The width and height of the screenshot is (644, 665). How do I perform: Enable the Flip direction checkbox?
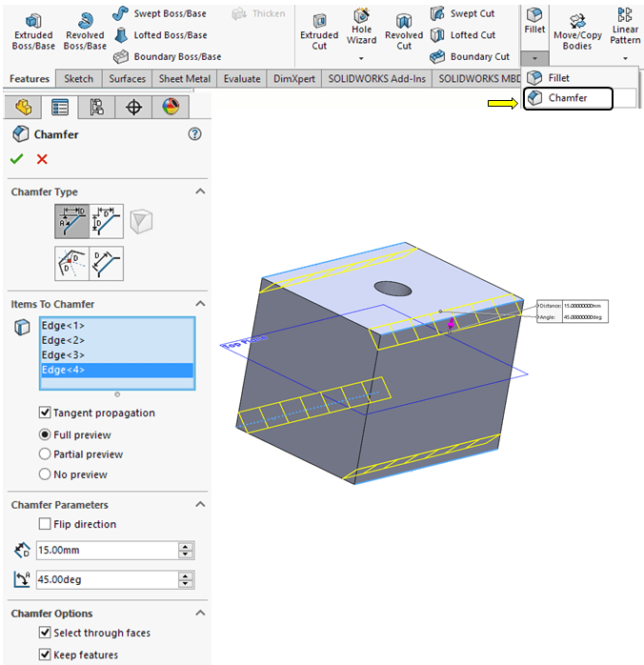point(45,524)
